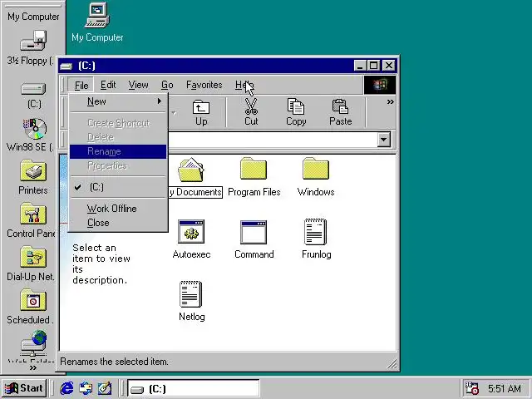Show more toolbar buttons via chevron

coord(390,101)
